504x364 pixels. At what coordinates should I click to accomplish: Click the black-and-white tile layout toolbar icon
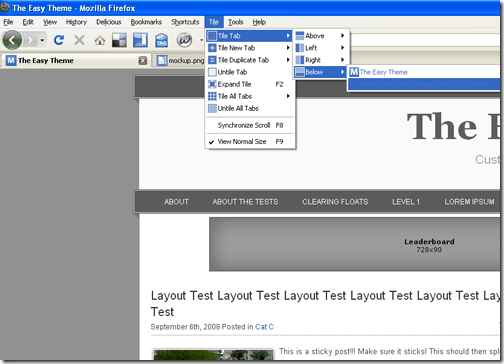119,40
